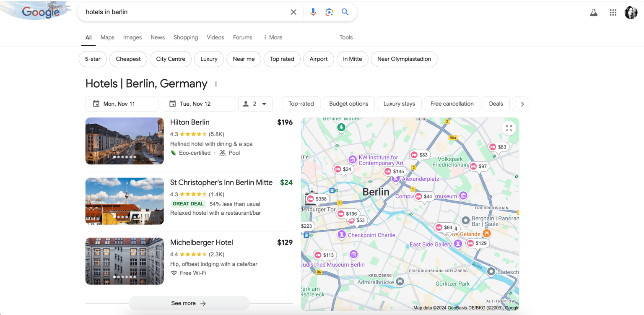Open the Hilton Berlin listing

(190, 122)
